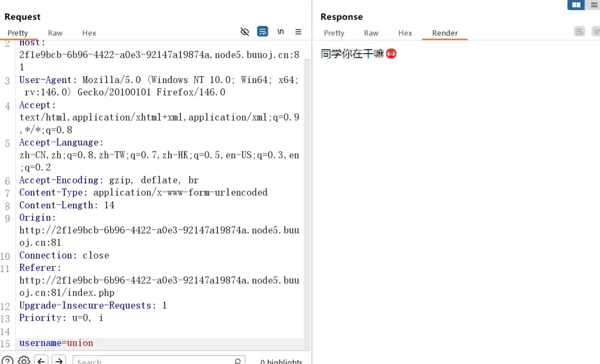Go to next search match arrow
The width and height of the screenshot is (600, 364).
coord(59,360)
